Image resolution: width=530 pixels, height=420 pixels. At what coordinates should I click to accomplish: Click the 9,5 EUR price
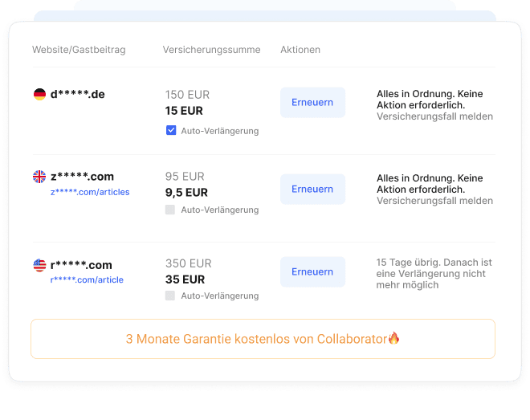point(186,193)
